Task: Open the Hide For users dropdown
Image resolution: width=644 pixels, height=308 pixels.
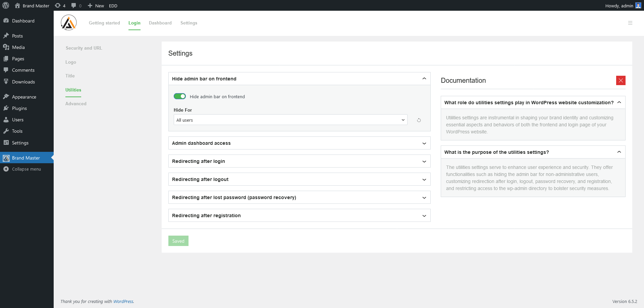Action: [290, 120]
